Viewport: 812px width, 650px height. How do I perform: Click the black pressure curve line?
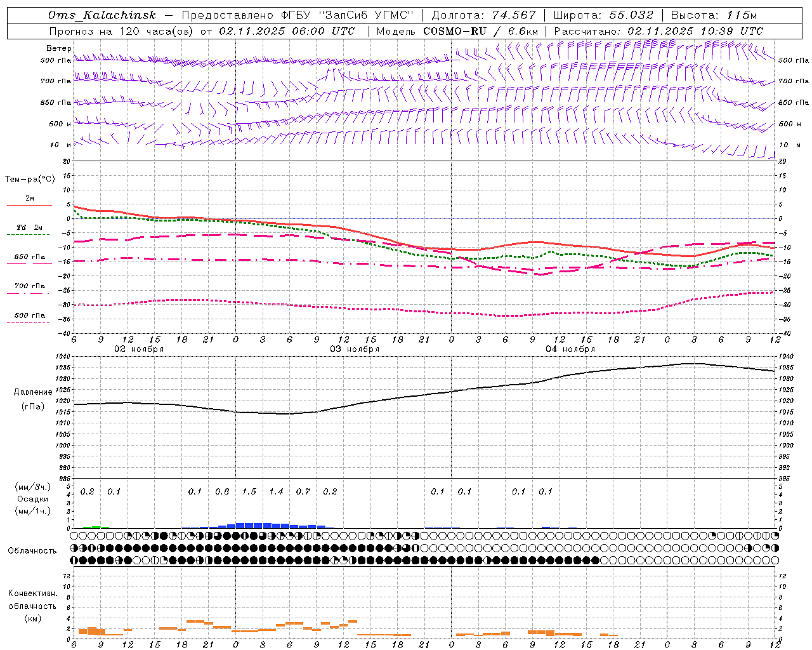[x=425, y=394]
